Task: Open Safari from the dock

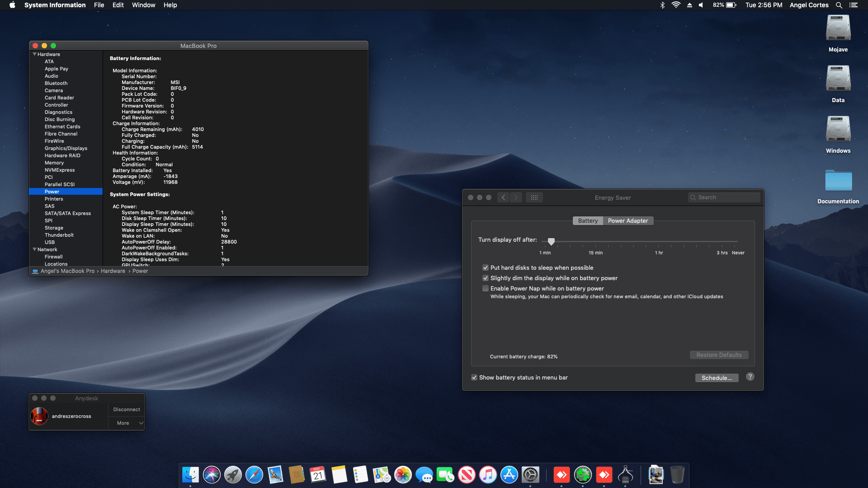Action: pyautogui.click(x=254, y=475)
